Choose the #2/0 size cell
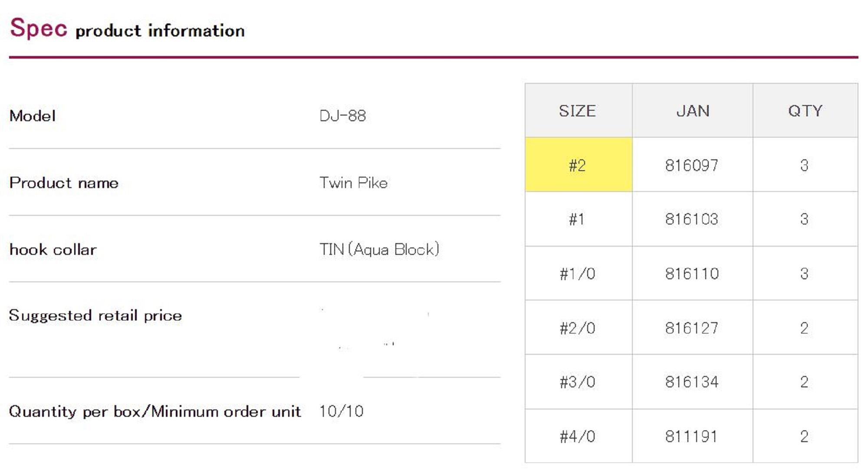 [x=577, y=328]
